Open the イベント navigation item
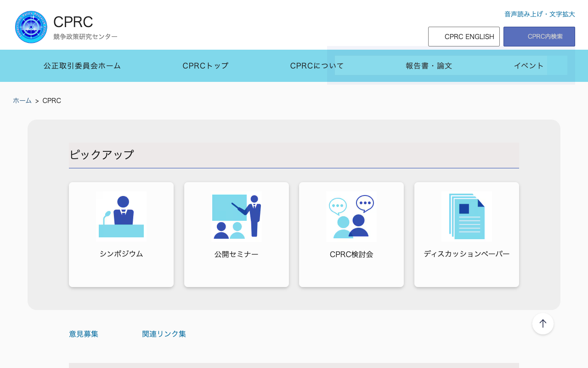Image resolution: width=588 pixels, height=368 pixels. (529, 66)
